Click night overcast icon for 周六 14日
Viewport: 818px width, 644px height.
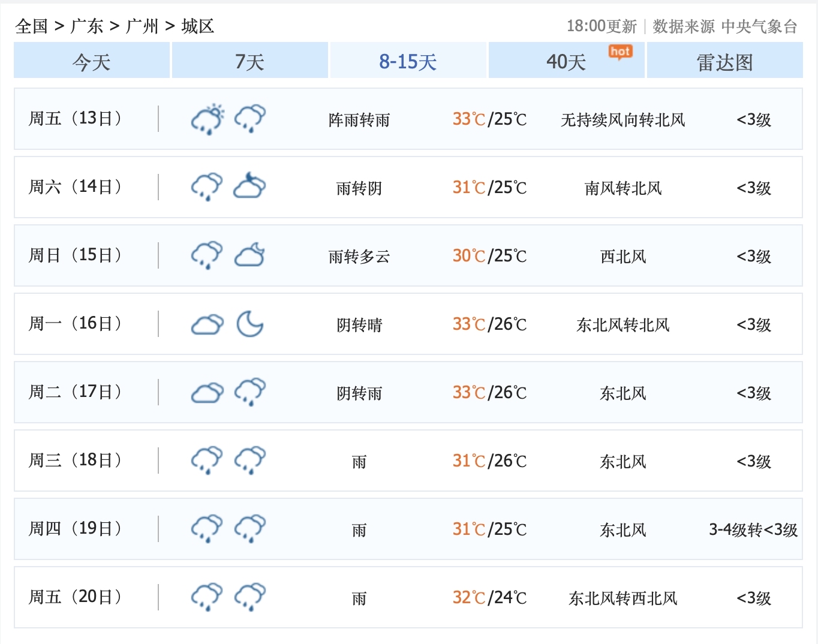click(250, 186)
